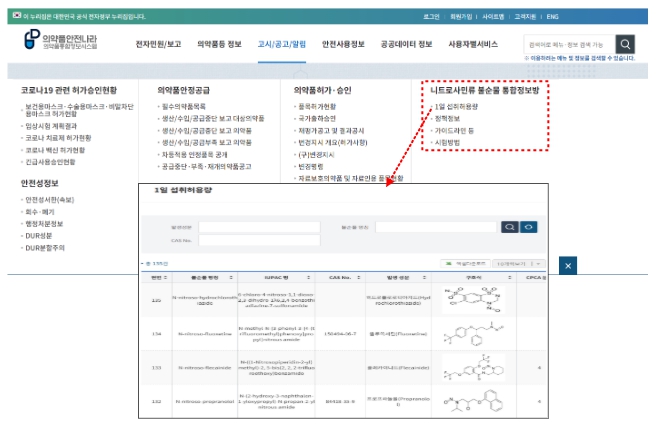Viewport: 656px width, 430px height.
Task: Click the top site search text box
Action: coord(567,44)
